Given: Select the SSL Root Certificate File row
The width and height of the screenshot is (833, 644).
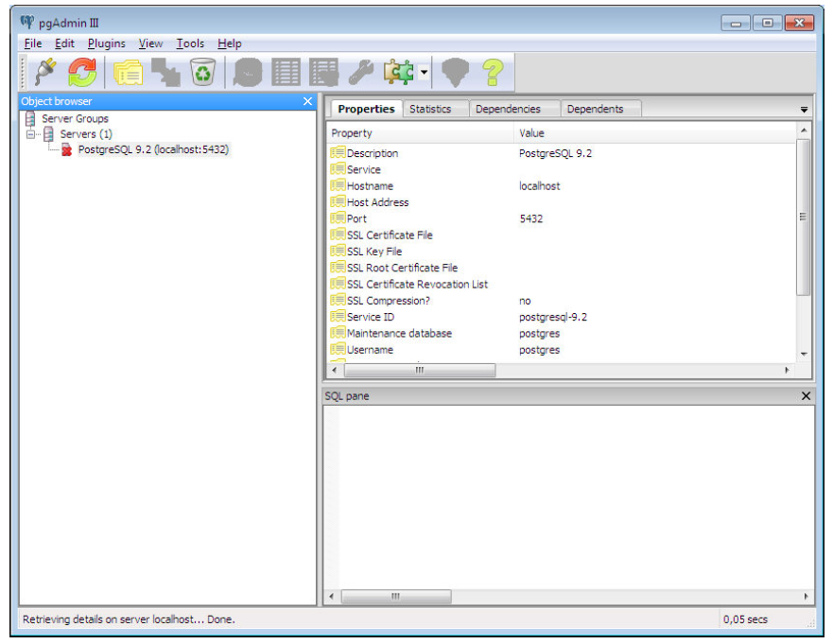Looking at the screenshot, I should tap(562, 269).
